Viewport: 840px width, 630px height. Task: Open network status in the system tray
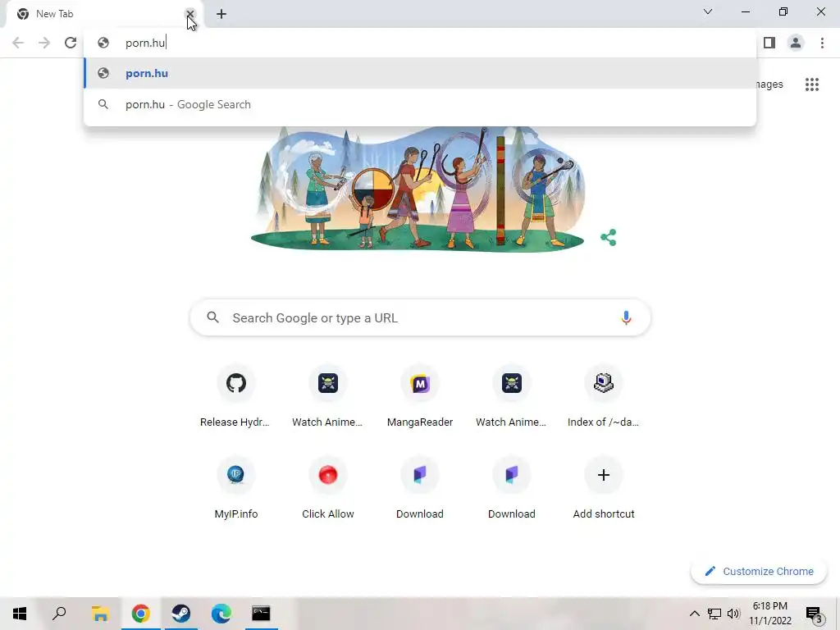tap(714, 614)
